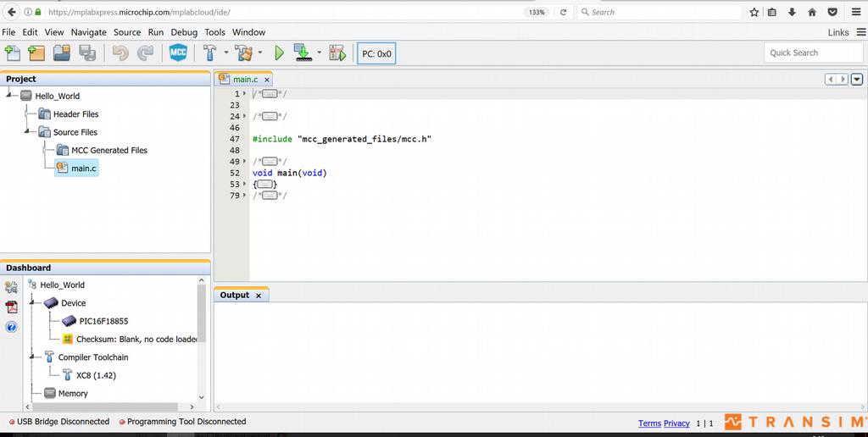Click the Redo arrow icon
Viewport: 868px width, 437px height.
click(145, 53)
